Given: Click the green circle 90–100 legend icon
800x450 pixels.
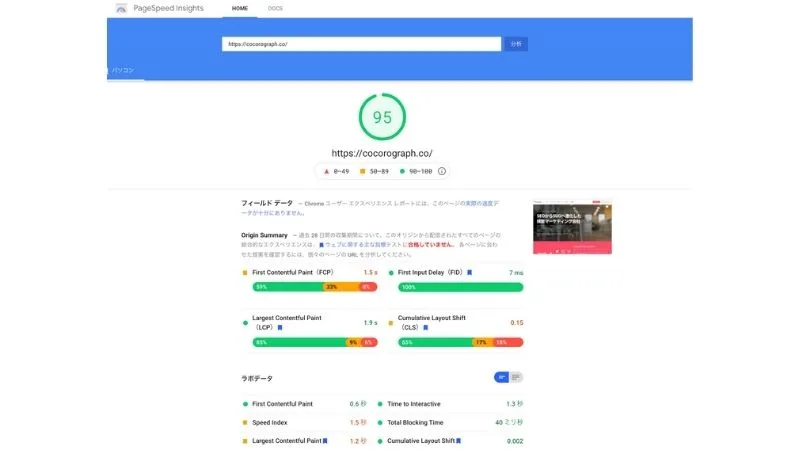Looking at the screenshot, I should tap(402, 171).
